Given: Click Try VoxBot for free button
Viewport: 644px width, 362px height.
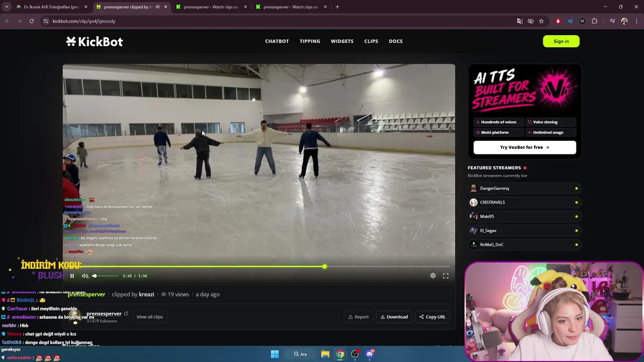Looking at the screenshot, I should click(x=525, y=147).
